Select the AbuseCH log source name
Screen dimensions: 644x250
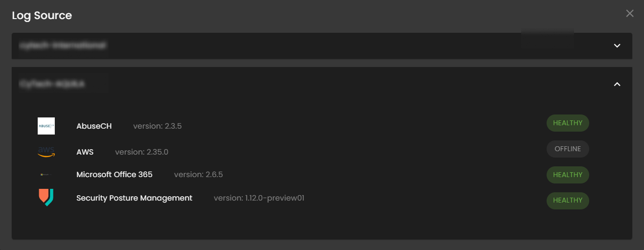[x=94, y=126]
